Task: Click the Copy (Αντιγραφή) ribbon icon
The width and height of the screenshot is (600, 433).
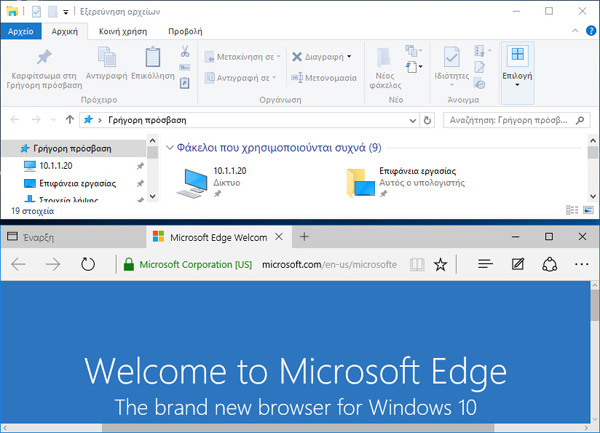Action: [x=107, y=57]
